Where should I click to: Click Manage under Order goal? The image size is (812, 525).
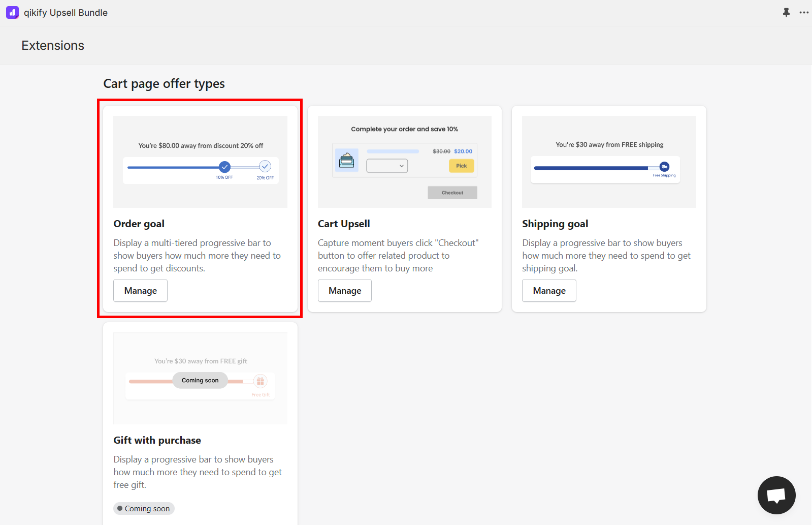coord(140,291)
